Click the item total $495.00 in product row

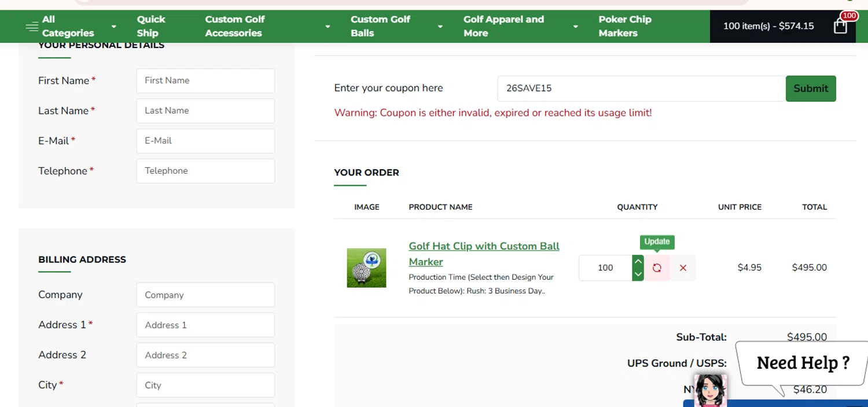[810, 267]
